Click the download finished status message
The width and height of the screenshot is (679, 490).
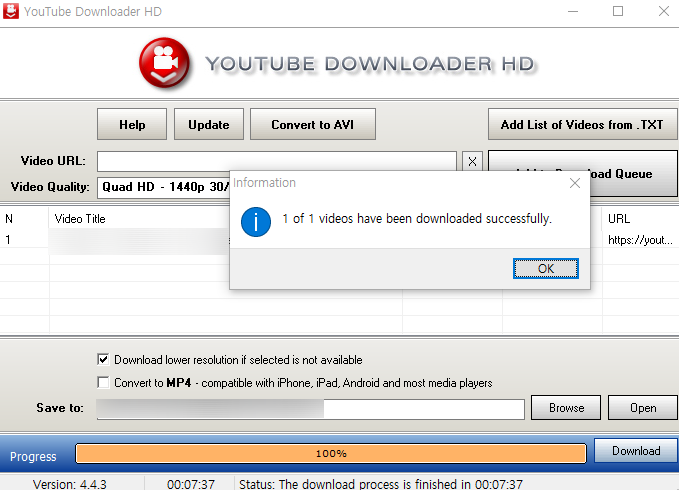click(x=381, y=484)
